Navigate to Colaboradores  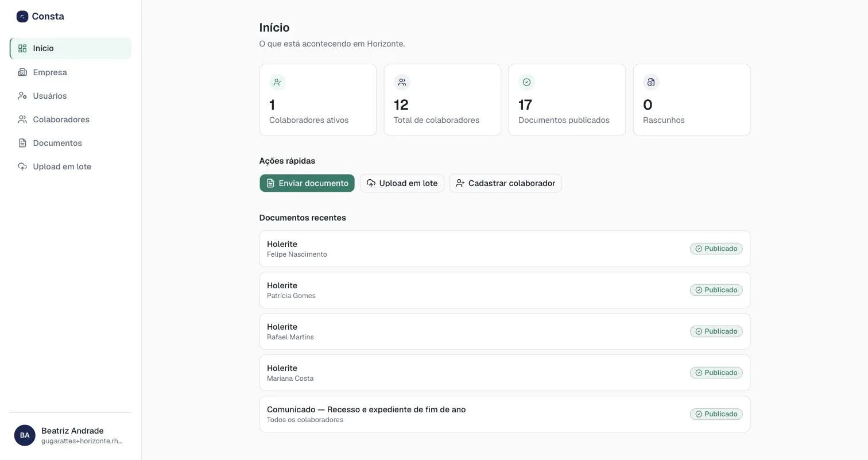[71, 119]
